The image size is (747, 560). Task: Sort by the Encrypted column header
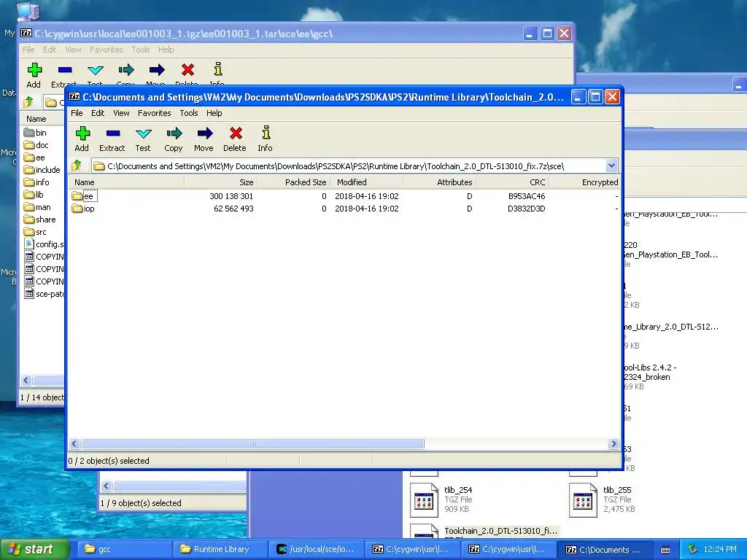coord(585,182)
